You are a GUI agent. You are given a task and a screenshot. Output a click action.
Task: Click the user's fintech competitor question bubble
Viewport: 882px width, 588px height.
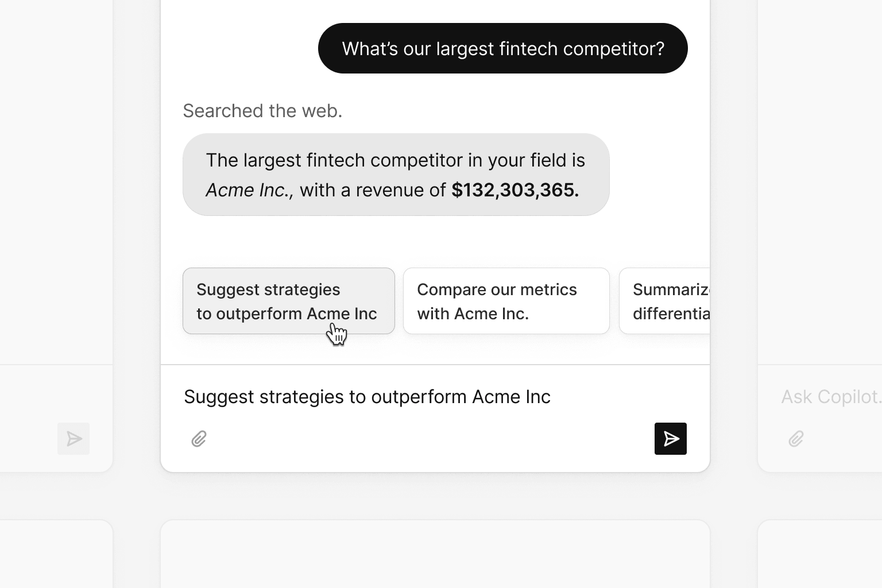502,48
